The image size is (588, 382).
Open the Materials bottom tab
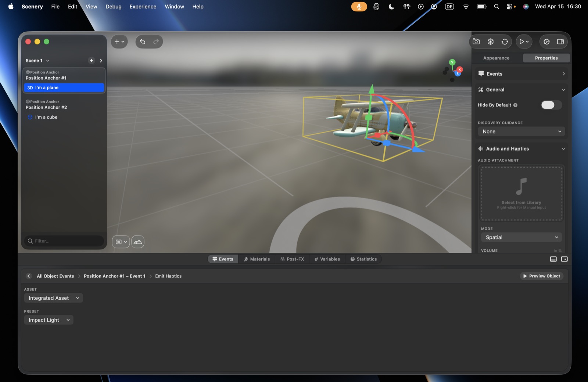(x=257, y=259)
